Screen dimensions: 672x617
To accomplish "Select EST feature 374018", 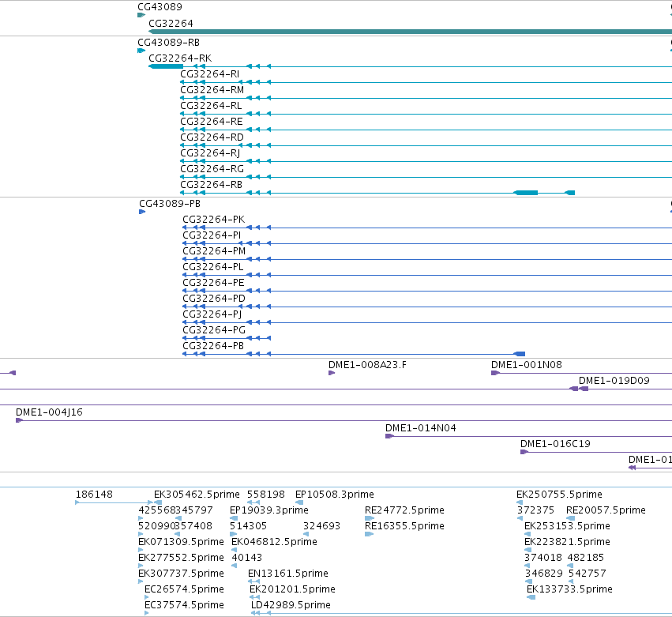I will 543,559.
